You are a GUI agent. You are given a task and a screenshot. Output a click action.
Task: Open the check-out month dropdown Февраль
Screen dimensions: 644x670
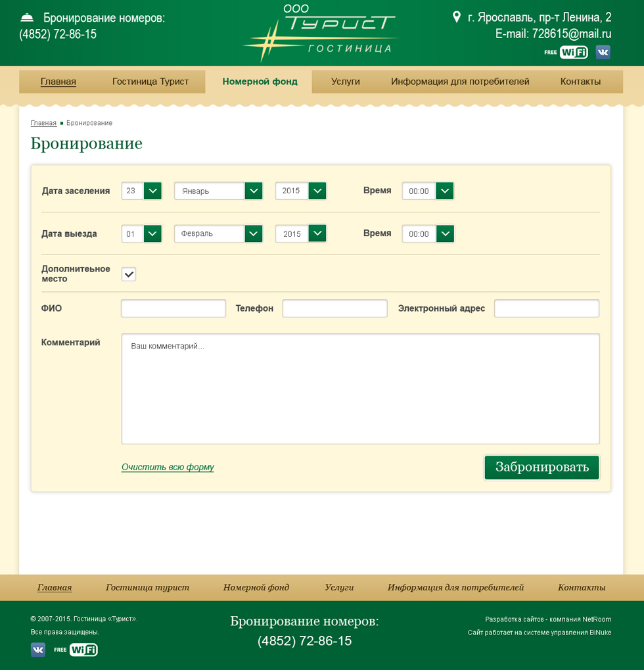[218, 233]
